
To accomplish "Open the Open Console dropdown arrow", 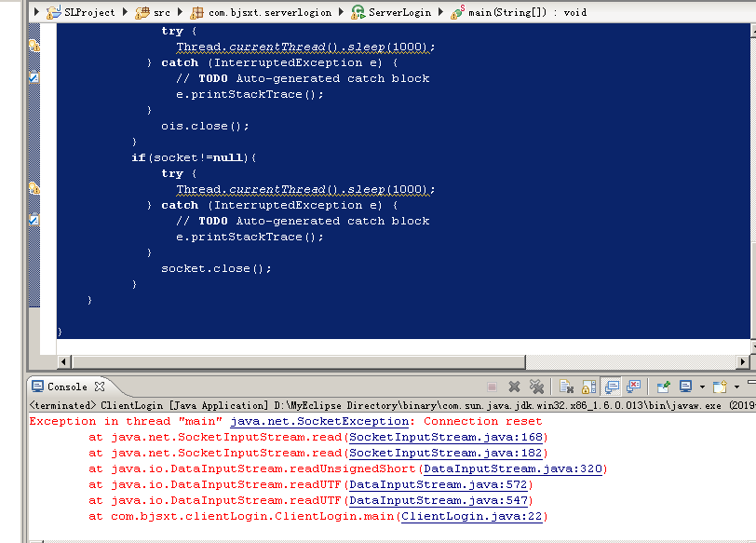I will (x=736, y=387).
